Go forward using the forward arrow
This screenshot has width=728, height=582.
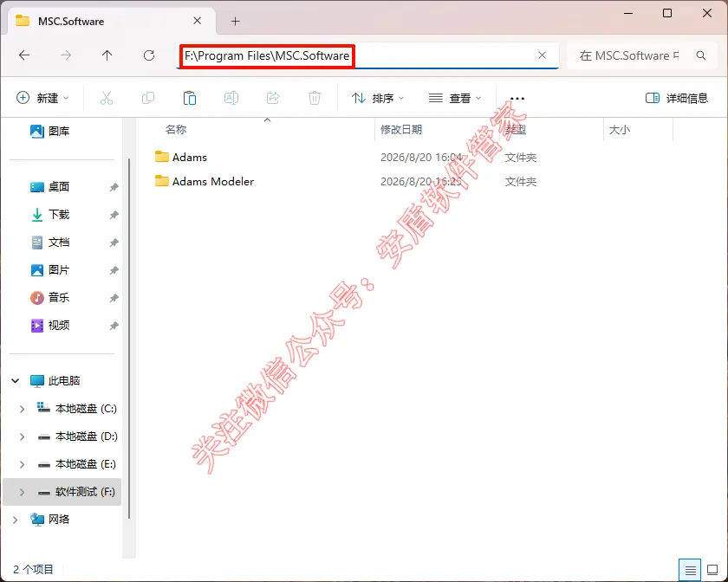pyautogui.click(x=66, y=55)
